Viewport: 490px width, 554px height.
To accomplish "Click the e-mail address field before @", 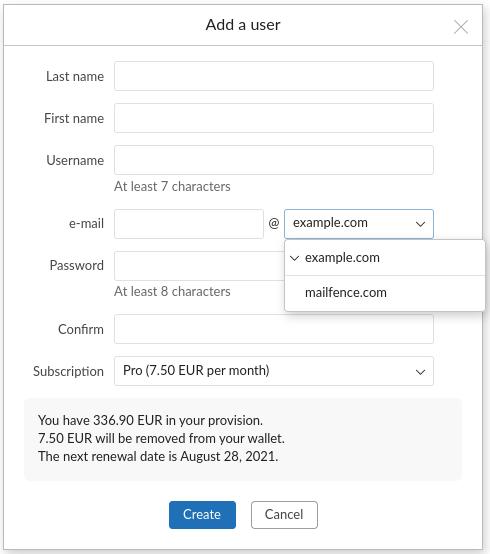I will point(189,224).
